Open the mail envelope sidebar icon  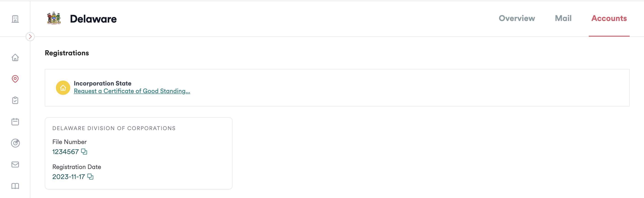(x=15, y=165)
